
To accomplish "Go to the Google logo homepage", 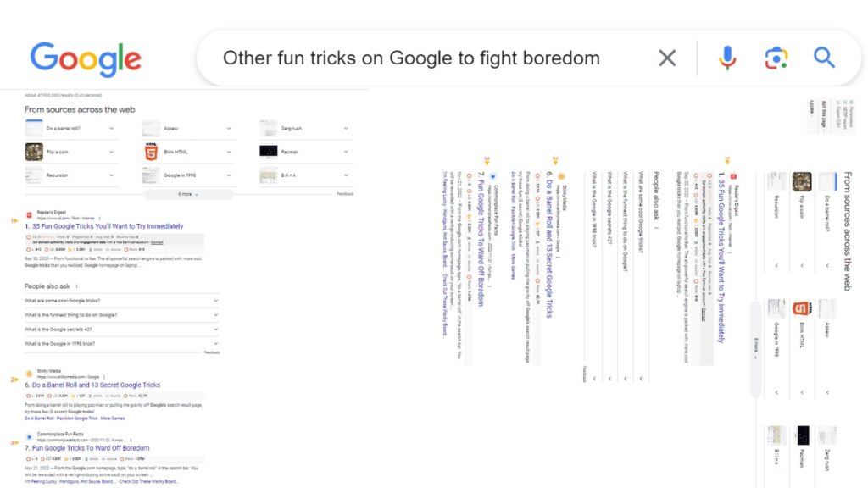I will click(86, 58).
